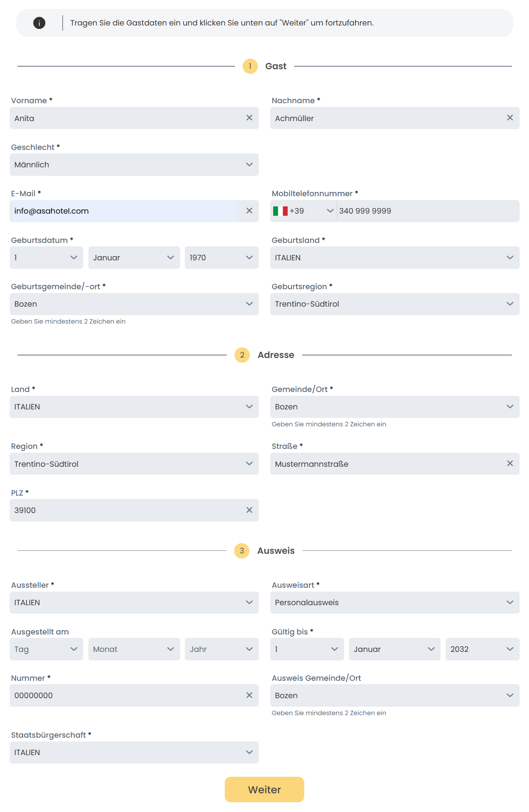Click the Italian flag country code selector
This screenshot has height=812, width=529.
(303, 211)
